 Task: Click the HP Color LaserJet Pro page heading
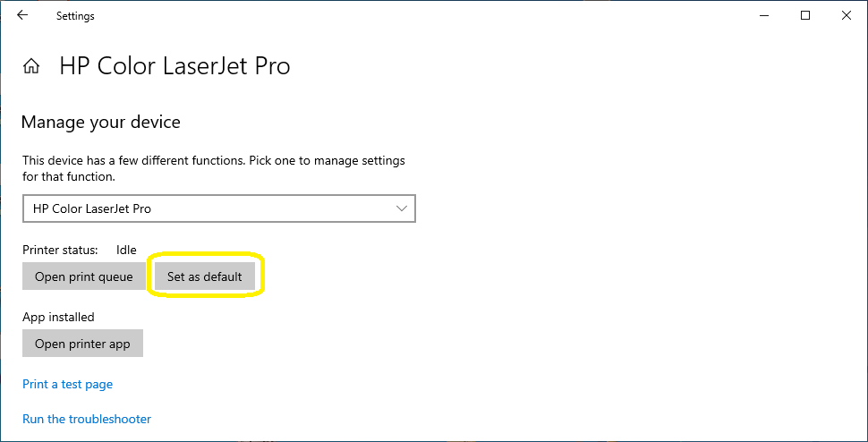174,66
